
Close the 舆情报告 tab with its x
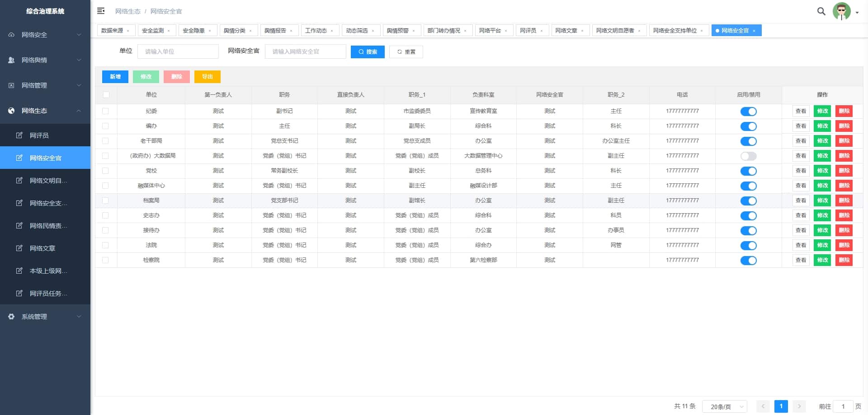(x=291, y=31)
